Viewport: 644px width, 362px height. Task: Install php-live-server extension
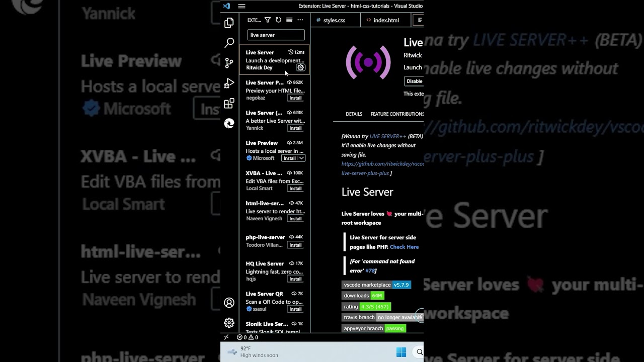pyautogui.click(x=295, y=245)
